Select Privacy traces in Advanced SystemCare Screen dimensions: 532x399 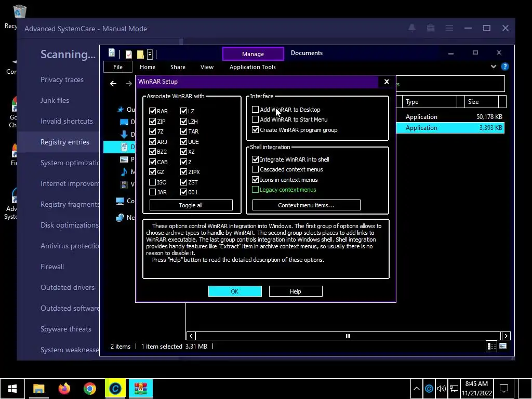click(62, 79)
